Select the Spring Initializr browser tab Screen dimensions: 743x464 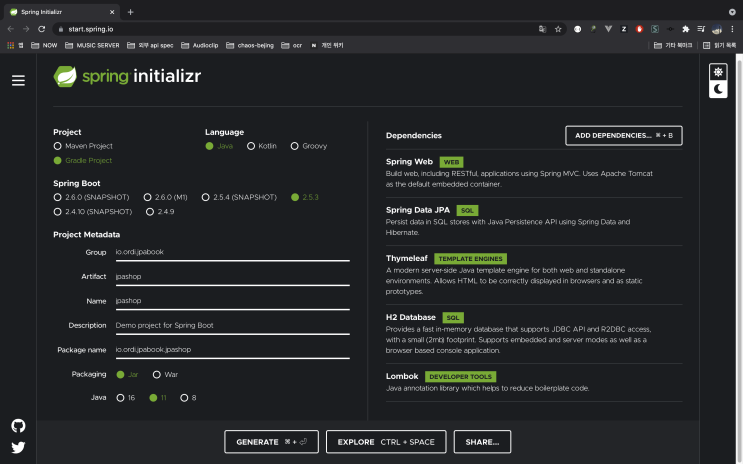coord(63,12)
